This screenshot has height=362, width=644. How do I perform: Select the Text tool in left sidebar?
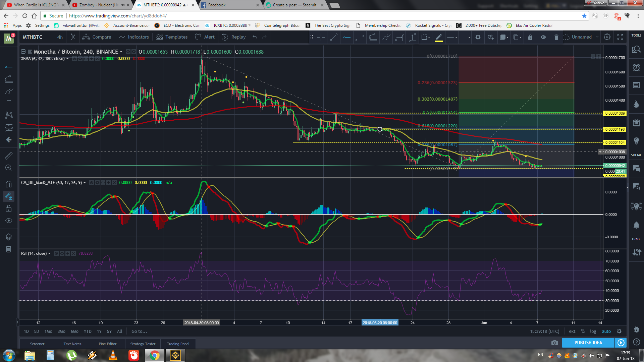(x=9, y=103)
